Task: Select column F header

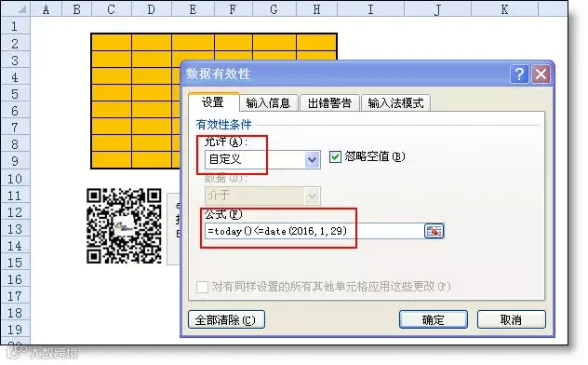Action: click(x=233, y=8)
